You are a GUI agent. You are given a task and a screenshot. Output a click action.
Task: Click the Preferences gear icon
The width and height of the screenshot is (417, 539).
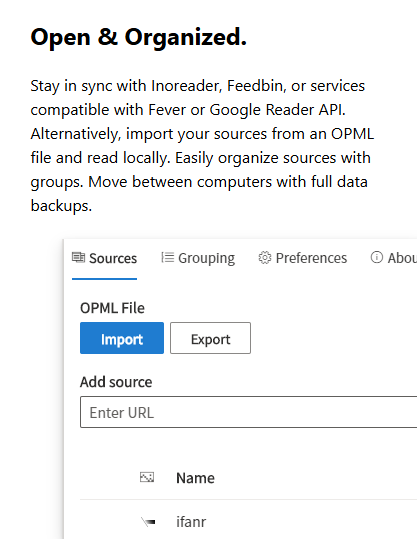[265, 257]
